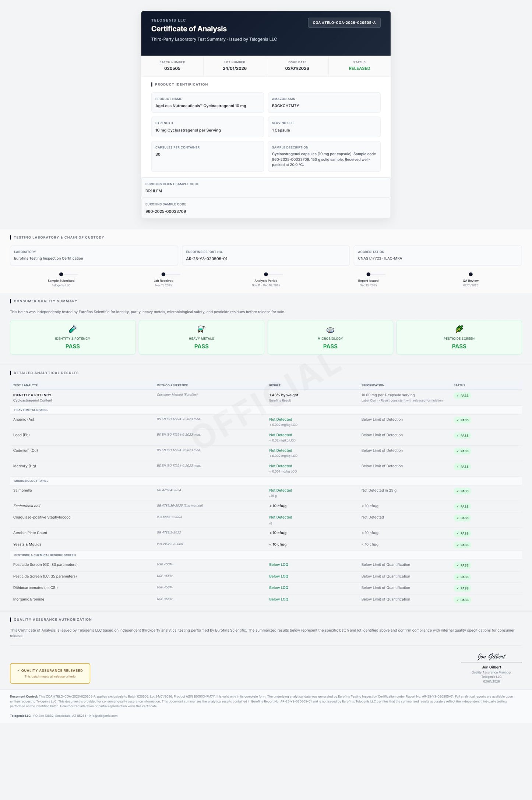The width and height of the screenshot is (532, 800).
Task: Click the PASS badge in Inorganic Bromide row
Action: pos(462,600)
